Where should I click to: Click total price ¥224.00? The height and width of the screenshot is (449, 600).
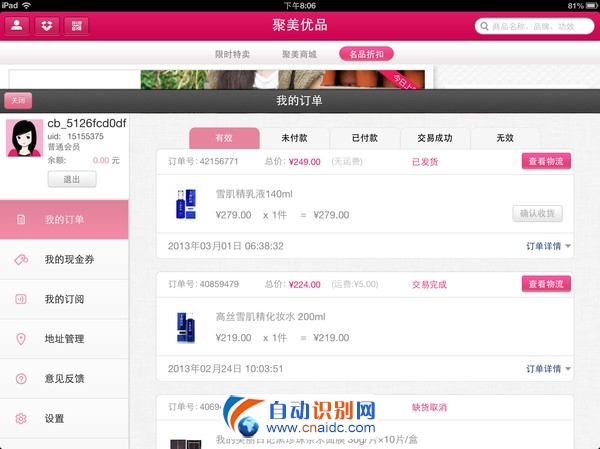tap(305, 285)
